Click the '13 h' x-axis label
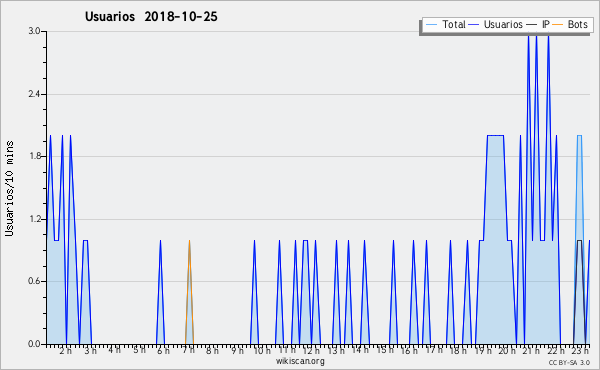The image size is (600, 370). (336, 351)
